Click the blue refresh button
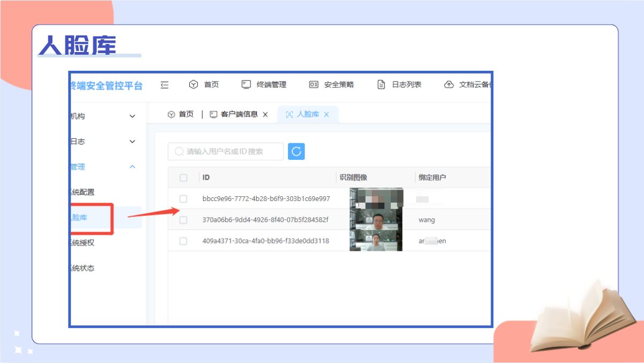 pos(297,151)
